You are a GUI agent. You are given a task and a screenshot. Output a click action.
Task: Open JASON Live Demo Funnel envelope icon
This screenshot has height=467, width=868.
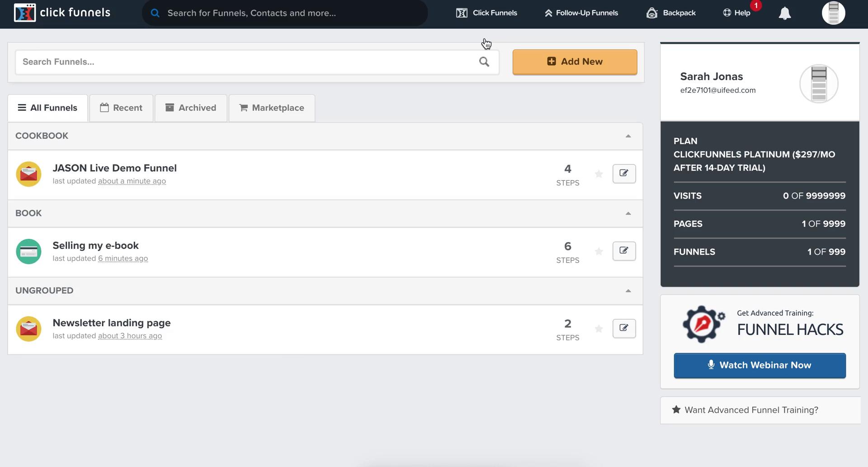point(28,174)
